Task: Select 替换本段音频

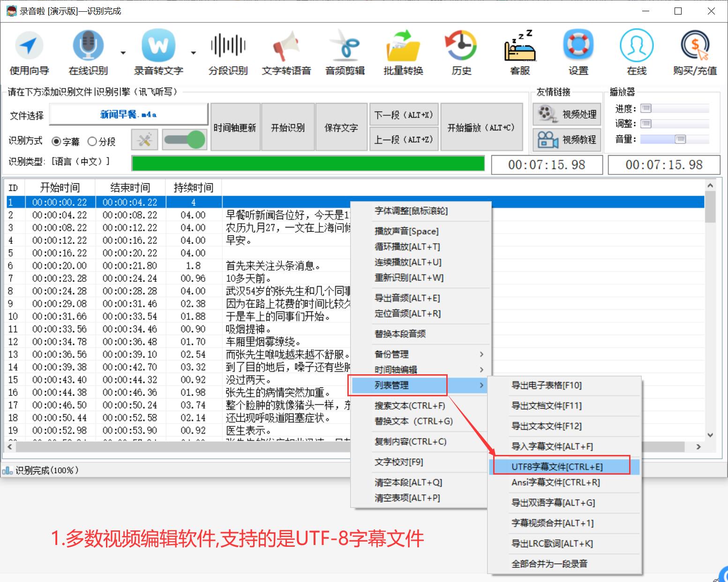Action: pos(420,334)
